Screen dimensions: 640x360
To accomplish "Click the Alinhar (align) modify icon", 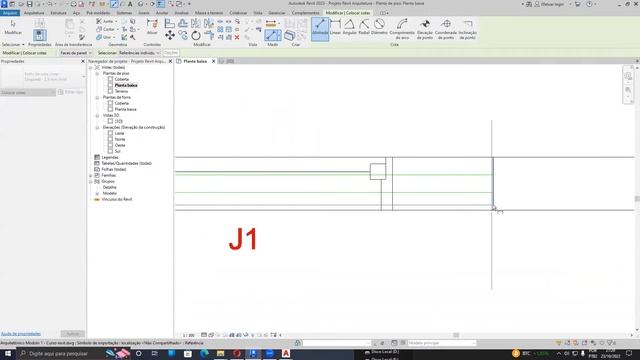I will (170, 23).
